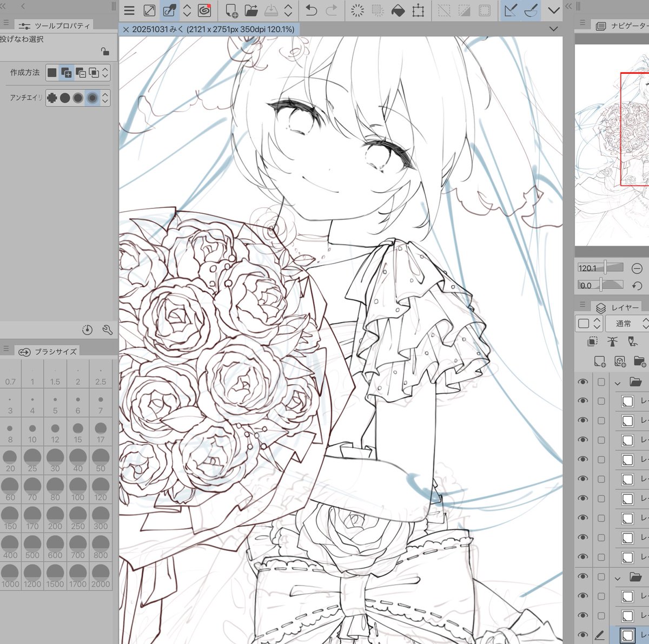This screenshot has height=644, width=649.
Task: Tick the top layer folder checkbox
Action: (601, 382)
